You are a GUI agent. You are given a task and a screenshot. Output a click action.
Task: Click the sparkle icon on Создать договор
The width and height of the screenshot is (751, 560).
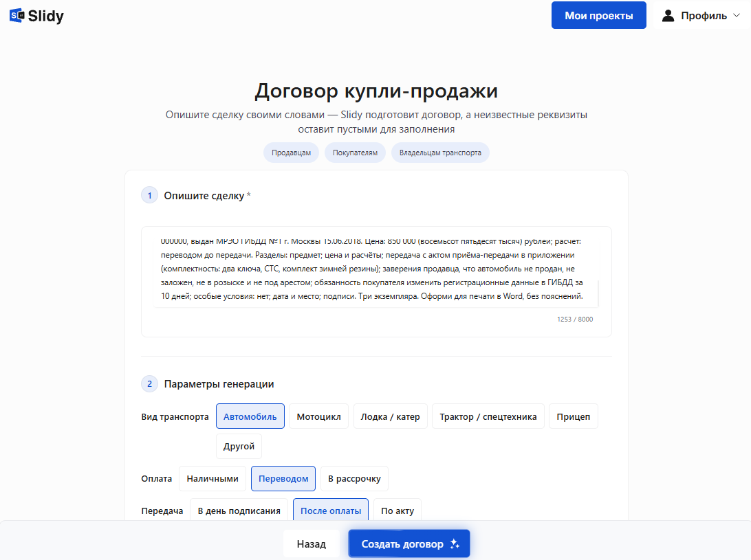[x=455, y=544]
